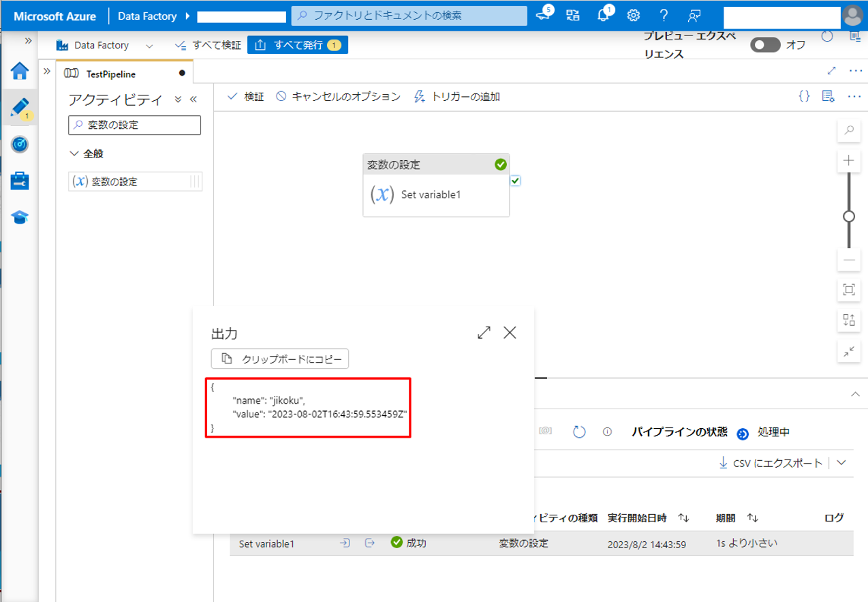Click the すべて発行 publish button
This screenshot has width=868, height=602.
[298, 45]
